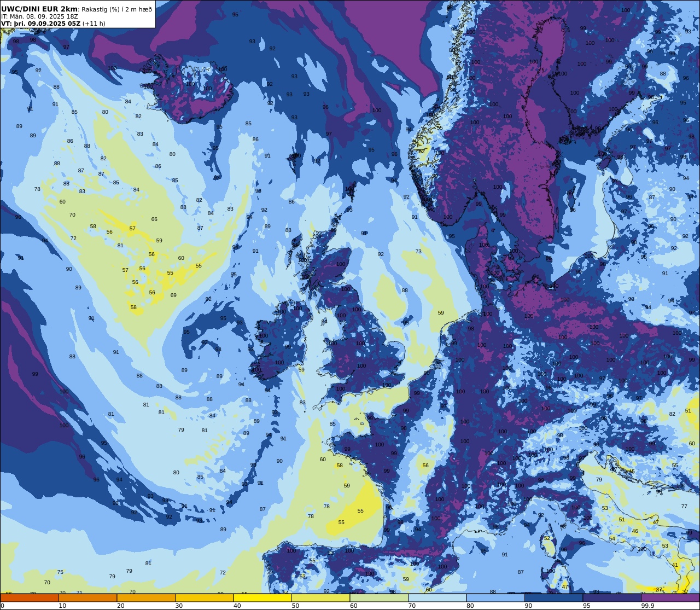Click the humidity value '69' on the map
700x610 pixels.
173,295
